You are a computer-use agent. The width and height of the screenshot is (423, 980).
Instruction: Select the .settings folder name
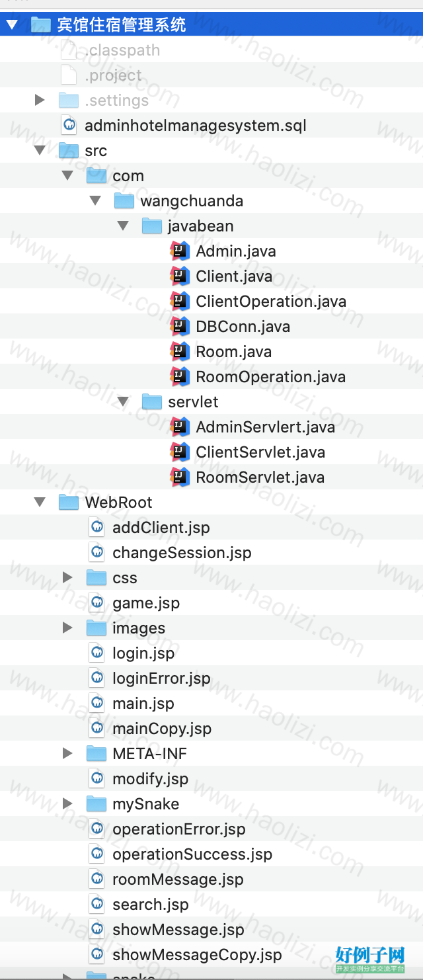[x=117, y=101]
